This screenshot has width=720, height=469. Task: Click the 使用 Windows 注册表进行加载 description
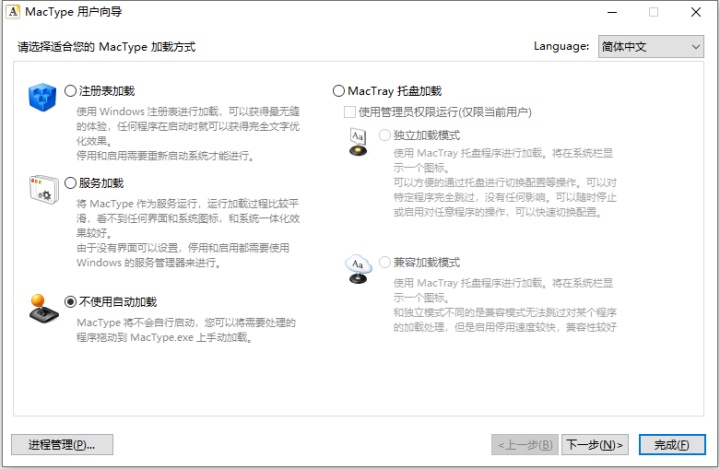pyautogui.click(x=188, y=133)
